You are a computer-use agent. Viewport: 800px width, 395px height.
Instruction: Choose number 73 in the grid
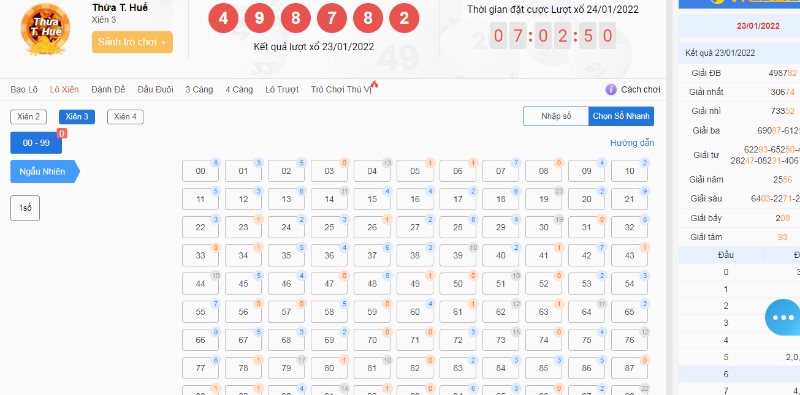501,340
